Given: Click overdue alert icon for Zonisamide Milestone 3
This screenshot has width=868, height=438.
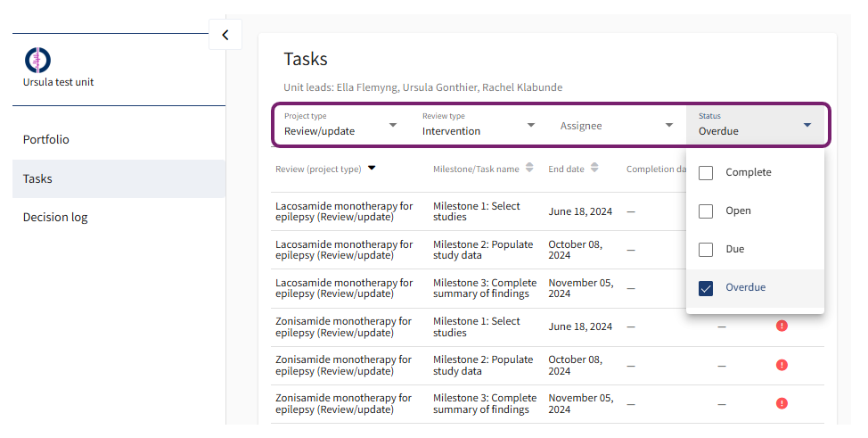Looking at the screenshot, I should coord(782,403).
